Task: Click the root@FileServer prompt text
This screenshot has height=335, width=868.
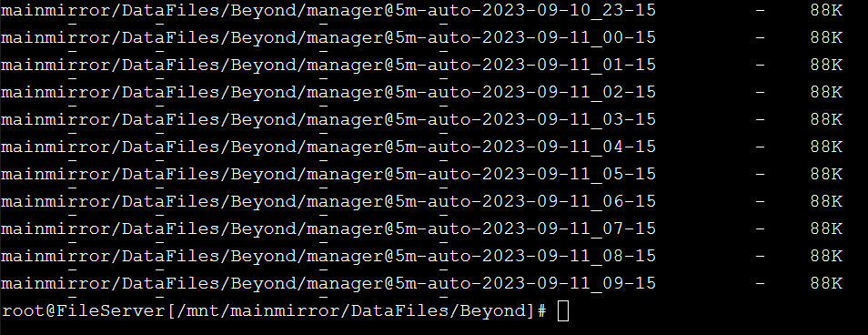Action: 84,310
